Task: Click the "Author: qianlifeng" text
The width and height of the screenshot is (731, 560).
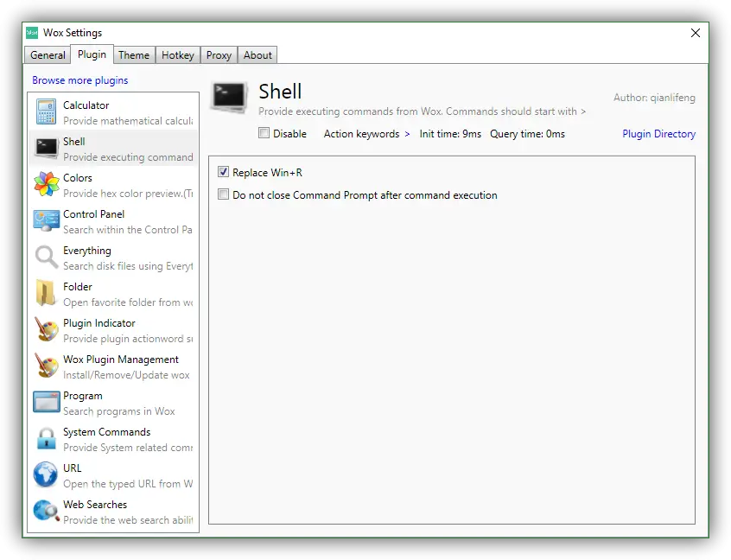Action: 655,98
